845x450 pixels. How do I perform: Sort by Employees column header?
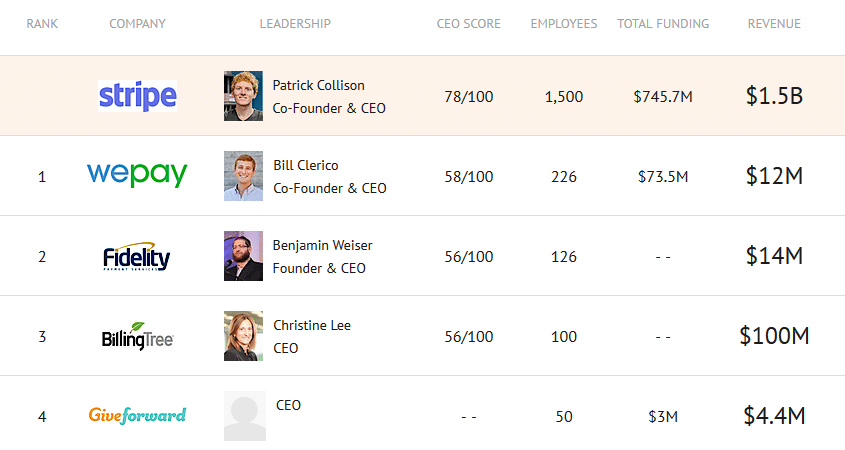(x=563, y=23)
